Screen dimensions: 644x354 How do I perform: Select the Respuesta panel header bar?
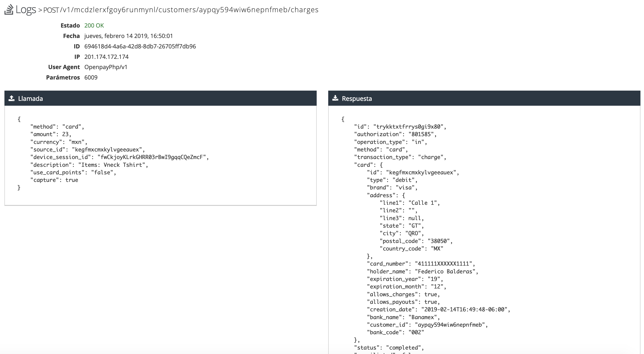pyautogui.click(x=485, y=98)
